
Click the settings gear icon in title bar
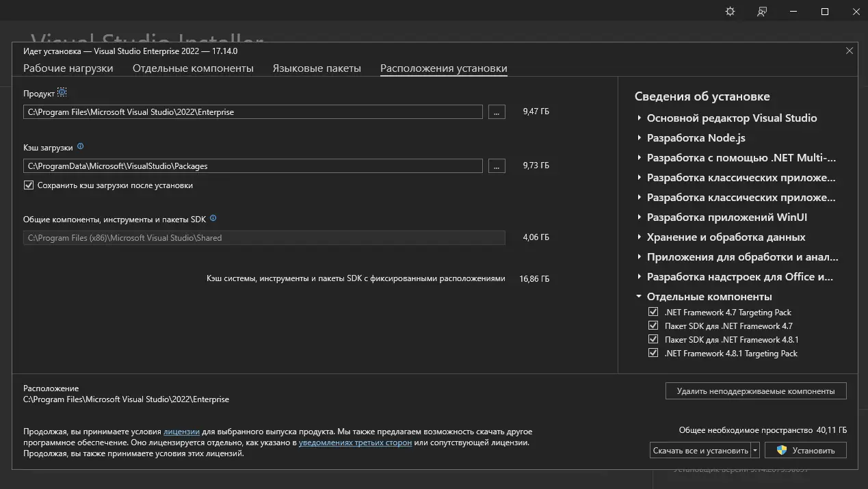tap(730, 12)
